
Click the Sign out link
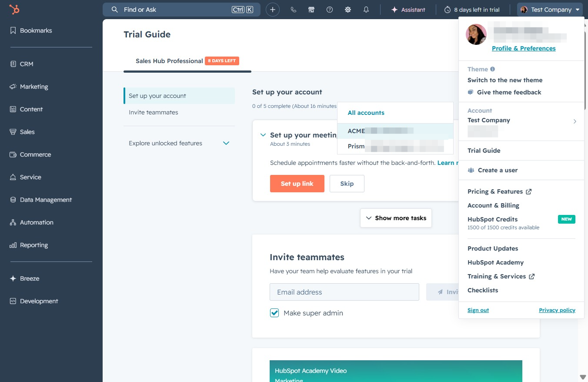[x=478, y=310]
